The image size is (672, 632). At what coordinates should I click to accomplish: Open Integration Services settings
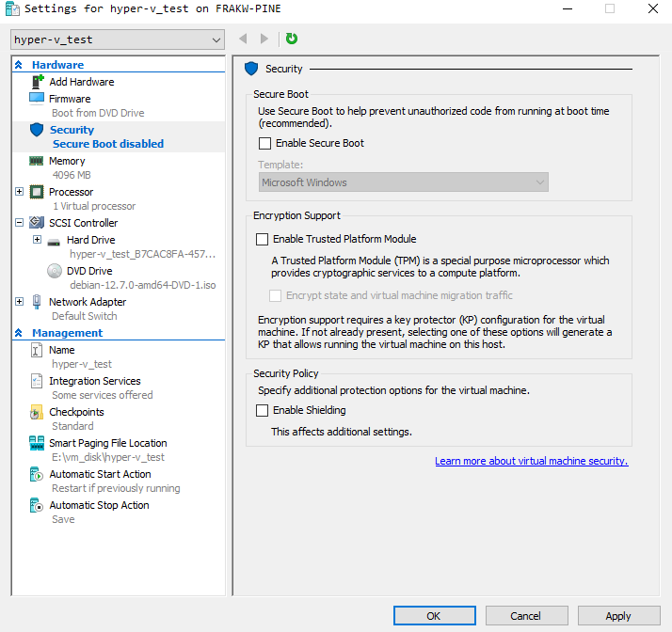click(x=95, y=381)
